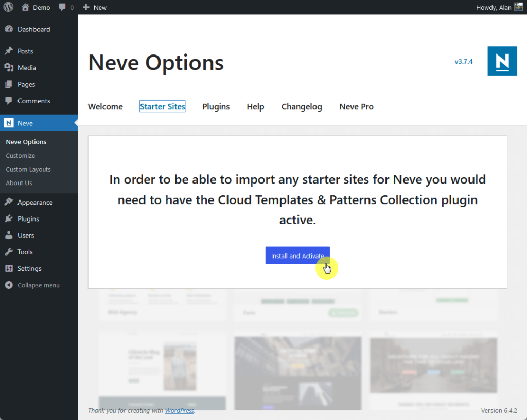The image size is (527, 420).
Task: Open Tools menu label
Action: tap(25, 252)
